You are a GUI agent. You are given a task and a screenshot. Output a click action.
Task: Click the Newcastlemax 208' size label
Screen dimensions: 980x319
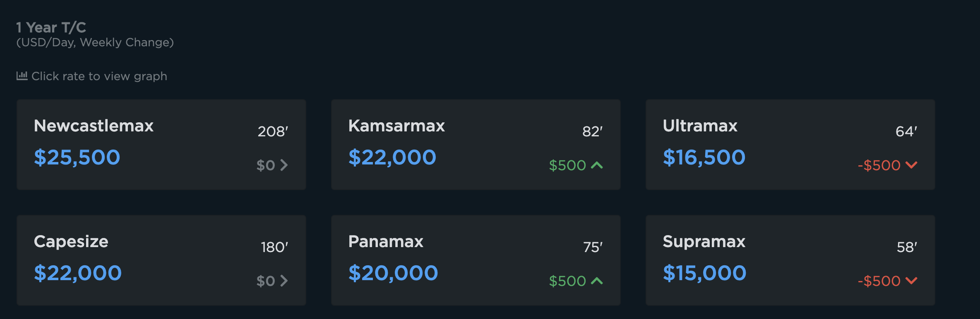(273, 131)
